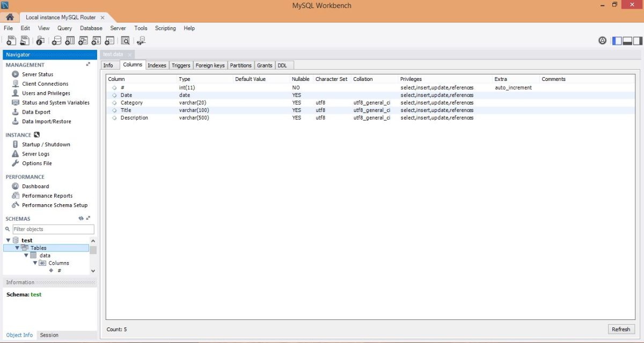Open the File menu
Viewport: 644px width, 343px height.
(8, 28)
